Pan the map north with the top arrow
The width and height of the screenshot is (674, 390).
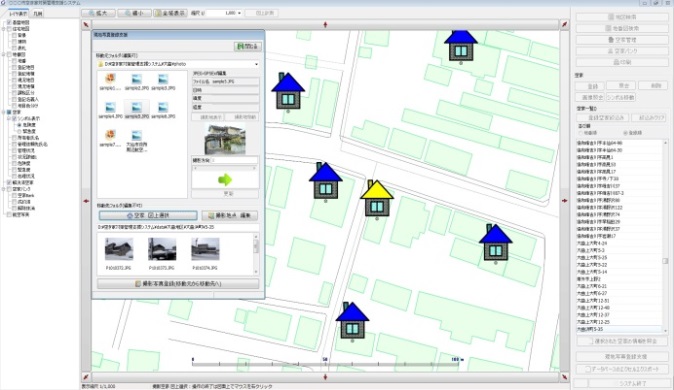[325, 25]
